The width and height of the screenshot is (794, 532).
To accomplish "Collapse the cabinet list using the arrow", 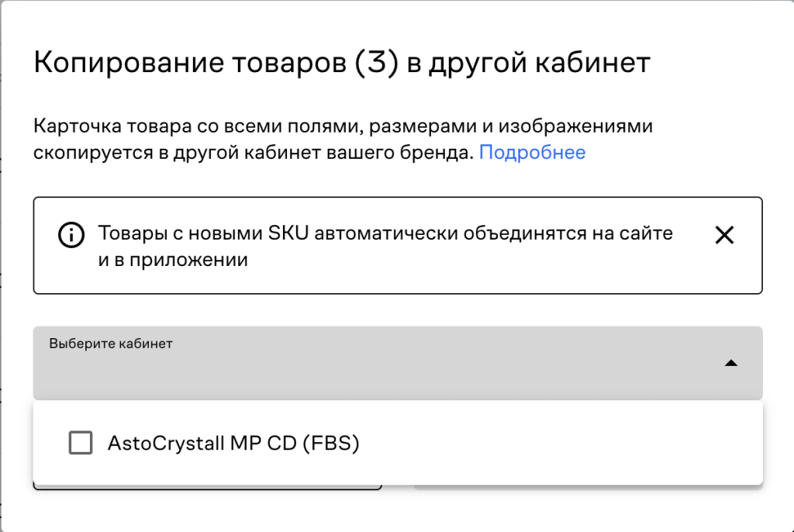I will (730, 363).
